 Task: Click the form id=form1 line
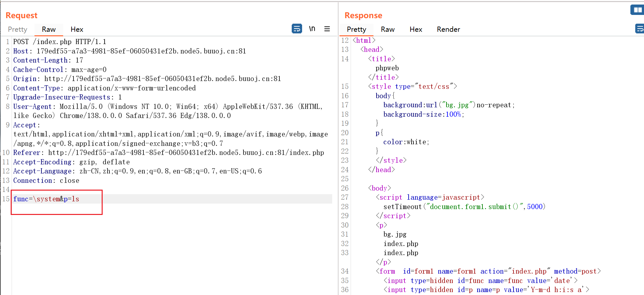488,271
